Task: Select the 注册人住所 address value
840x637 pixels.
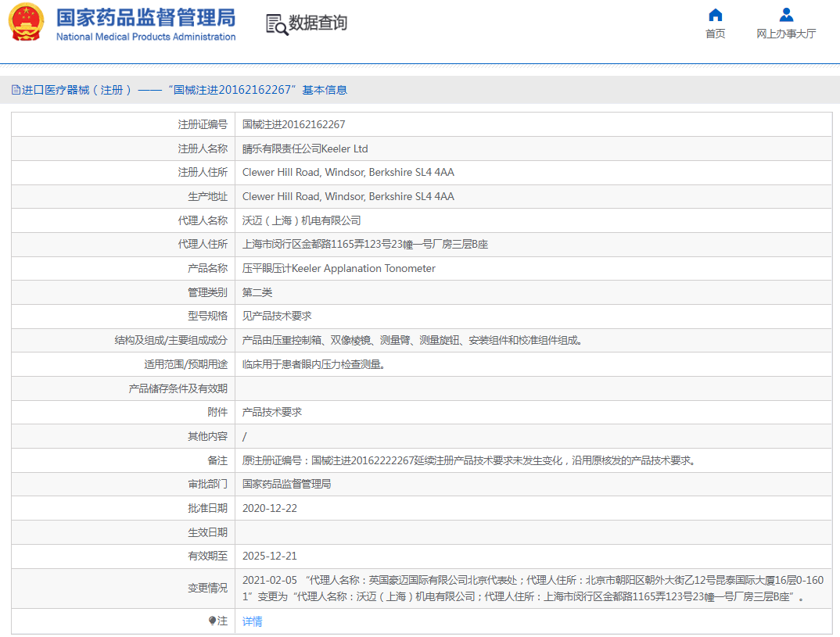Action: 348,173
